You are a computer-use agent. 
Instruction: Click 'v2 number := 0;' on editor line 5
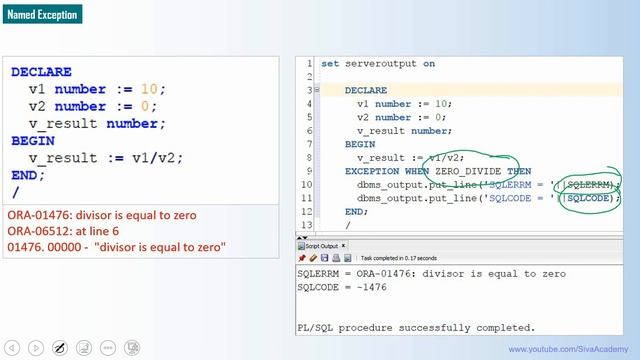pos(402,118)
